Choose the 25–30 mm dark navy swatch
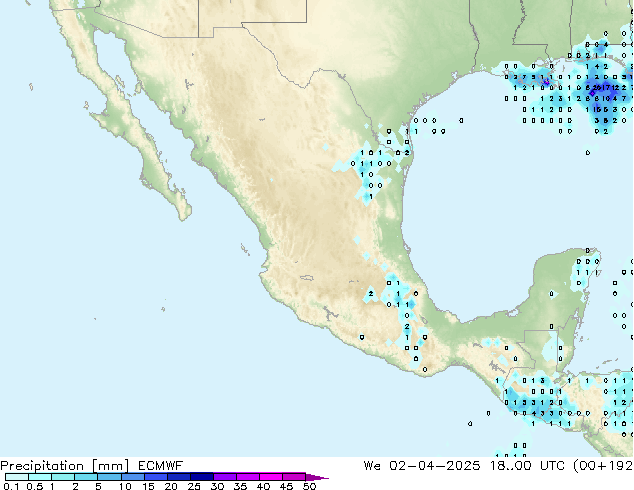 (202, 477)
